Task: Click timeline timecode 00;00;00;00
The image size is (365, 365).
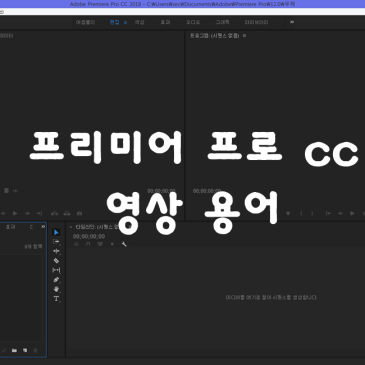Action: coord(89,236)
